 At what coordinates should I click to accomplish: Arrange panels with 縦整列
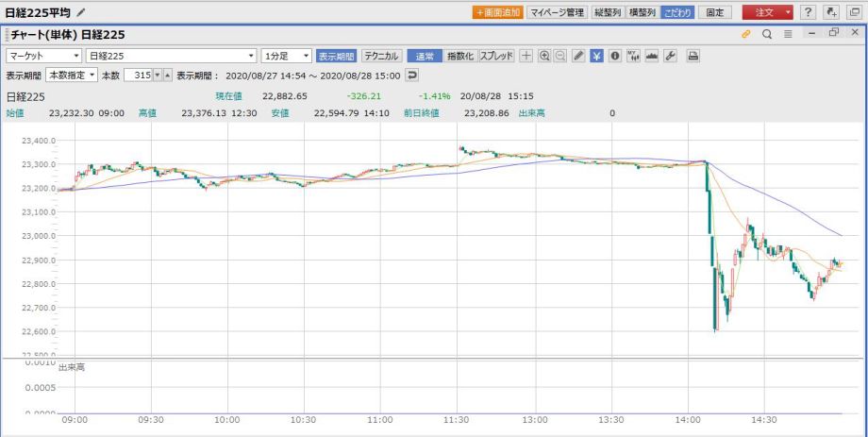(608, 12)
